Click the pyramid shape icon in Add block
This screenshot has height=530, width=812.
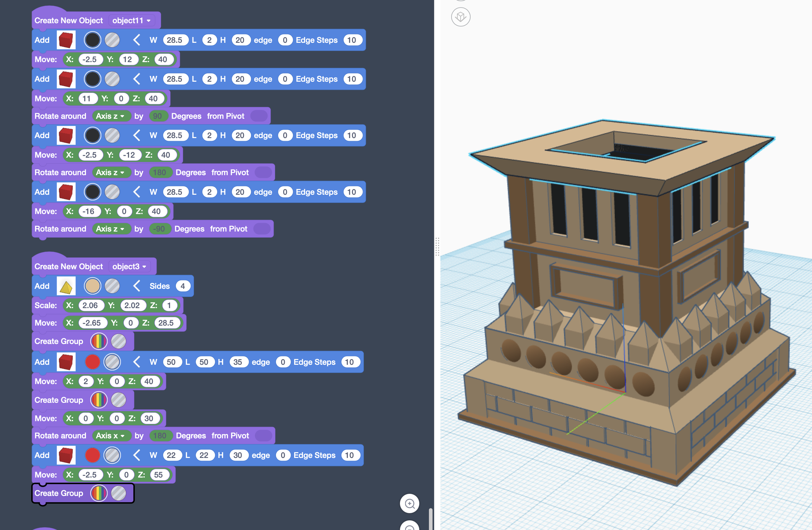click(x=66, y=286)
